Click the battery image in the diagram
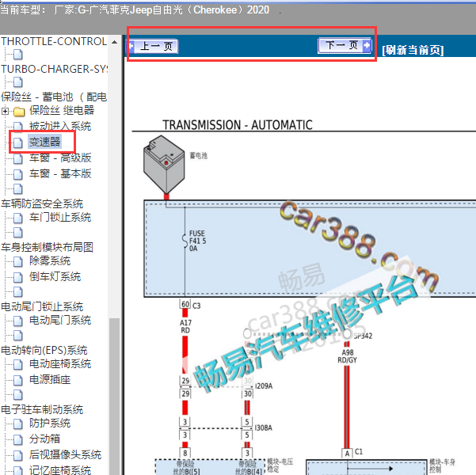This screenshot has width=476, height=475. click(164, 166)
